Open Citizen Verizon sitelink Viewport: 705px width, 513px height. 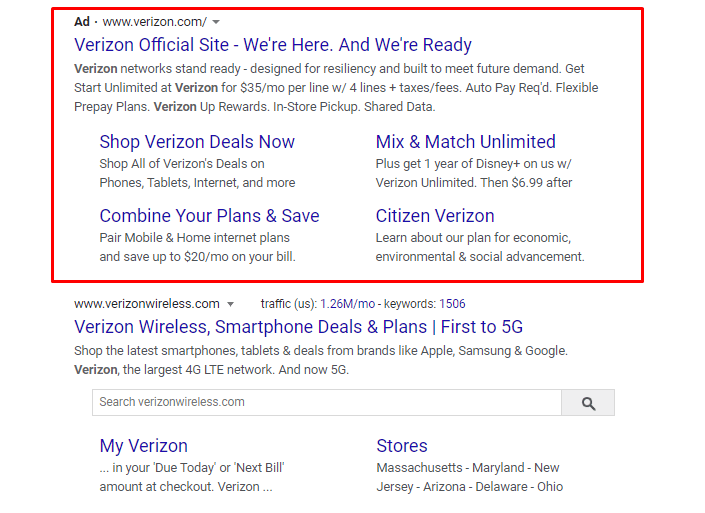click(x=435, y=216)
